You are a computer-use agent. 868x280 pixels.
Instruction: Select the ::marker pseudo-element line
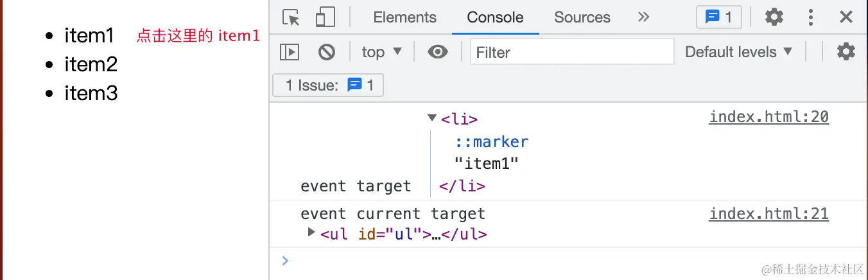(x=492, y=141)
